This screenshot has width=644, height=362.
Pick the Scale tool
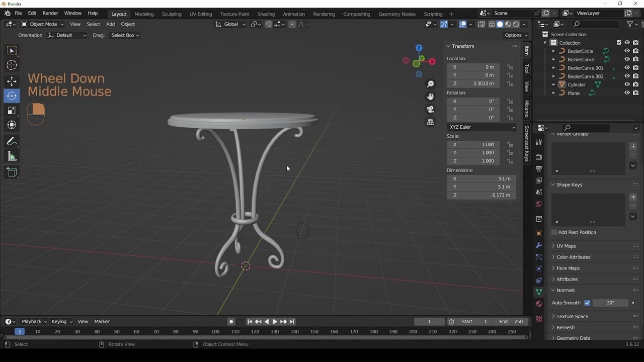(12, 110)
